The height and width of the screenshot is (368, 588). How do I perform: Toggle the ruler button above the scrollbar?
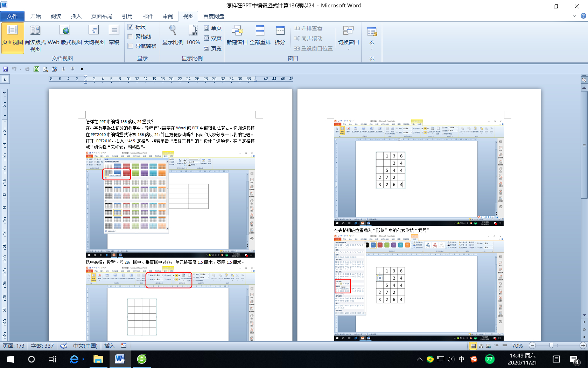(x=584, y=80)
